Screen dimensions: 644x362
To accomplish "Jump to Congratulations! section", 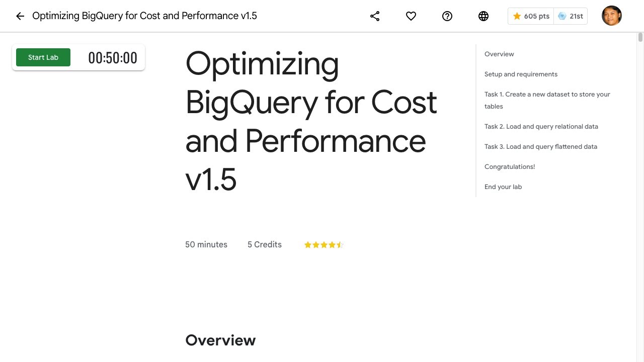I will pos(510,166).
